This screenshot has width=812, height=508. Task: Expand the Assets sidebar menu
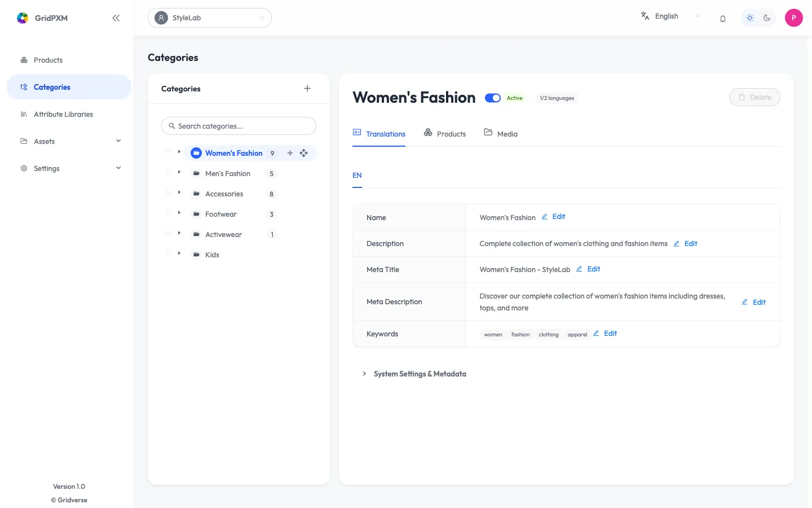[69, 141]
